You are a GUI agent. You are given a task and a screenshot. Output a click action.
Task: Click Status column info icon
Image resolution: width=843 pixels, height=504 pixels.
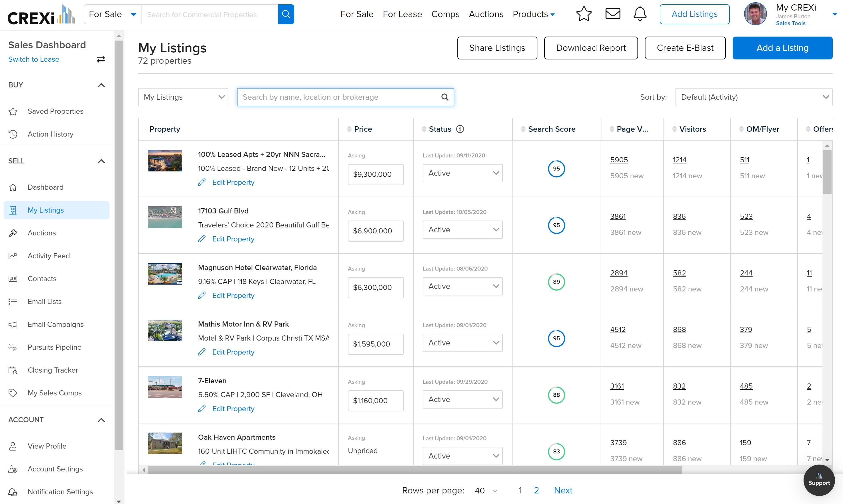coord(460,129)
